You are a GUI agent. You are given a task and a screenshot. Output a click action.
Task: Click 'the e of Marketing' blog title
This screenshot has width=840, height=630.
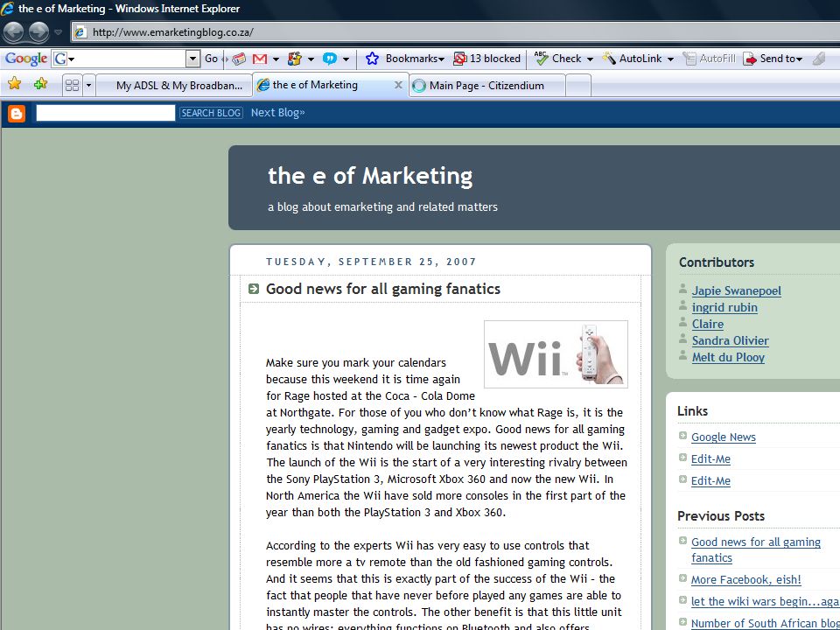(x=370, y=176)
